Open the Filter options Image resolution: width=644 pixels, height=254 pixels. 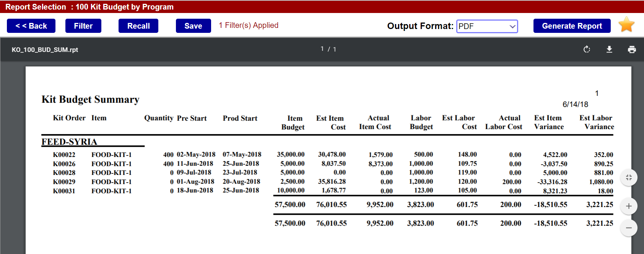(83, 26)
